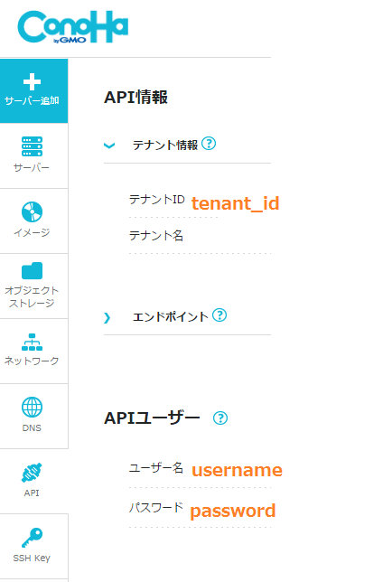The width and height of the screenshot is (392, 582).
Task: Open the サーバー server list section
Action: pyautogui.click(x=33, y=155)
